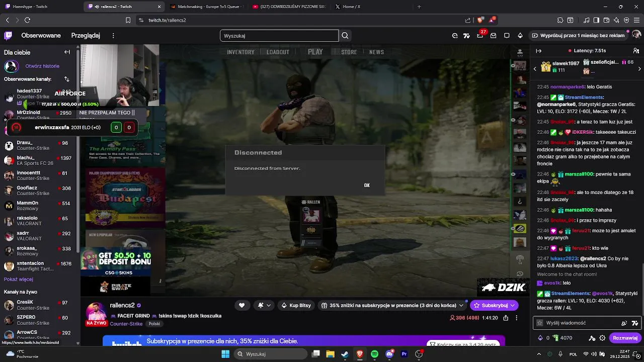Open xntentacion channel in sidebar
Viewport: 644px width, 362px height.
[x=39, y=266]
